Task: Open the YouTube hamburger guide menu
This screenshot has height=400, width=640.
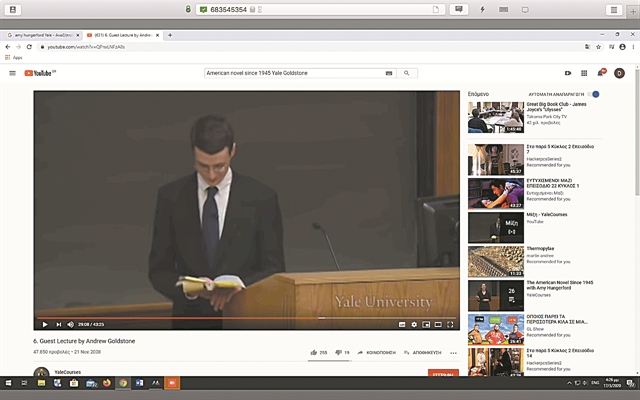Action: pyautogui.click(x=12, y=73)
